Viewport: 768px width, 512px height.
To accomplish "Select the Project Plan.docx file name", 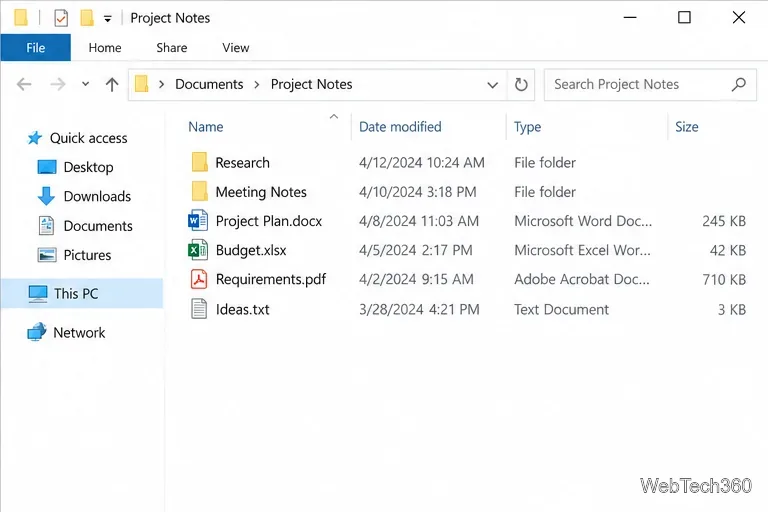I will coord(269,221).
